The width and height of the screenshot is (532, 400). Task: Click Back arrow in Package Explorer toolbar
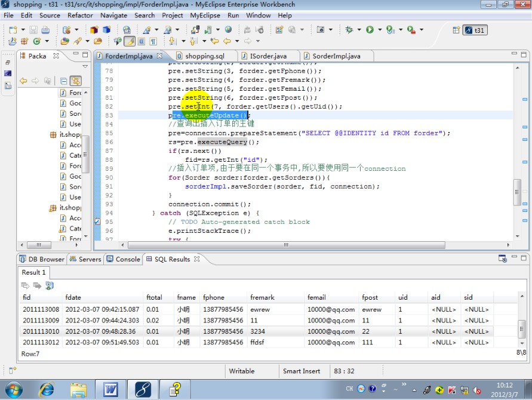point(23,81)
